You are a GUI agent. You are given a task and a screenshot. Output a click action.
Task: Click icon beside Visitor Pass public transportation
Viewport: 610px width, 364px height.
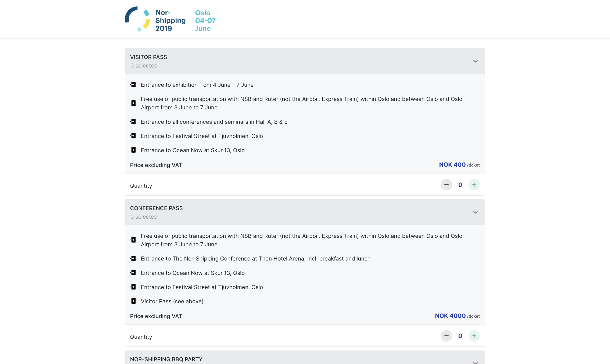tap(133, 103)
